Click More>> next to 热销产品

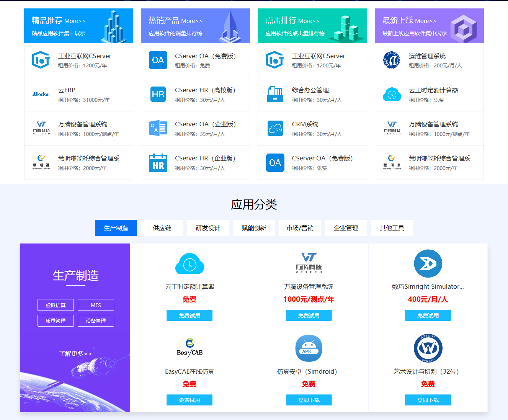tap(192, 21)
